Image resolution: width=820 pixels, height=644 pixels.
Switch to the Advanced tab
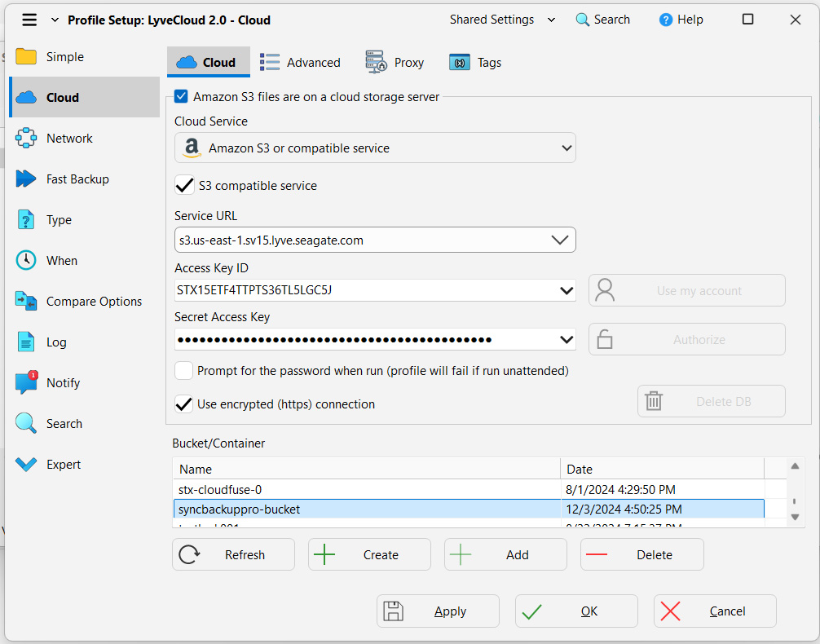pyautogui.click(x=300, y=62)
